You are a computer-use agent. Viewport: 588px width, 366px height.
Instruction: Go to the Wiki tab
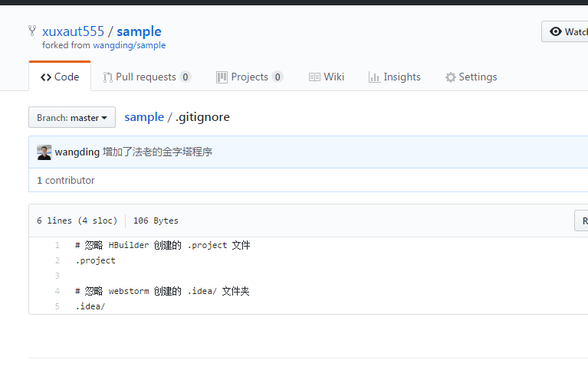click(x=327, y=77)
